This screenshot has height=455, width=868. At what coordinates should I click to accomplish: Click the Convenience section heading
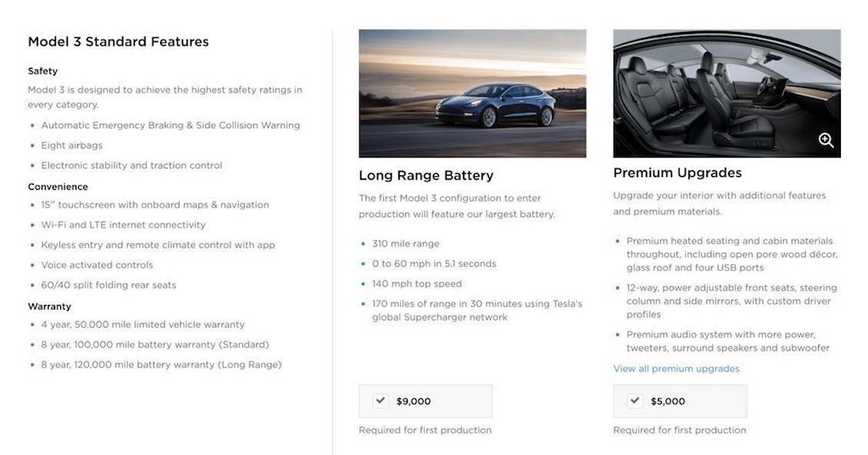(58, 186)
